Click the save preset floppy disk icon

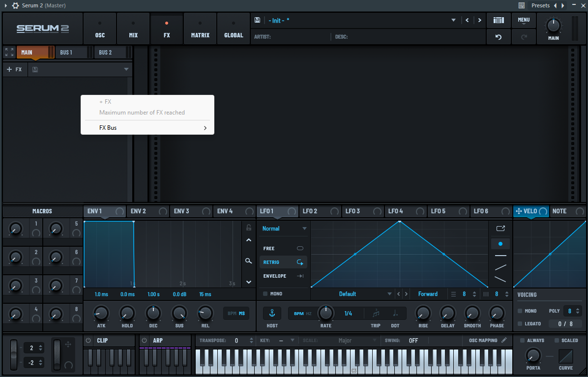point(257,20)
